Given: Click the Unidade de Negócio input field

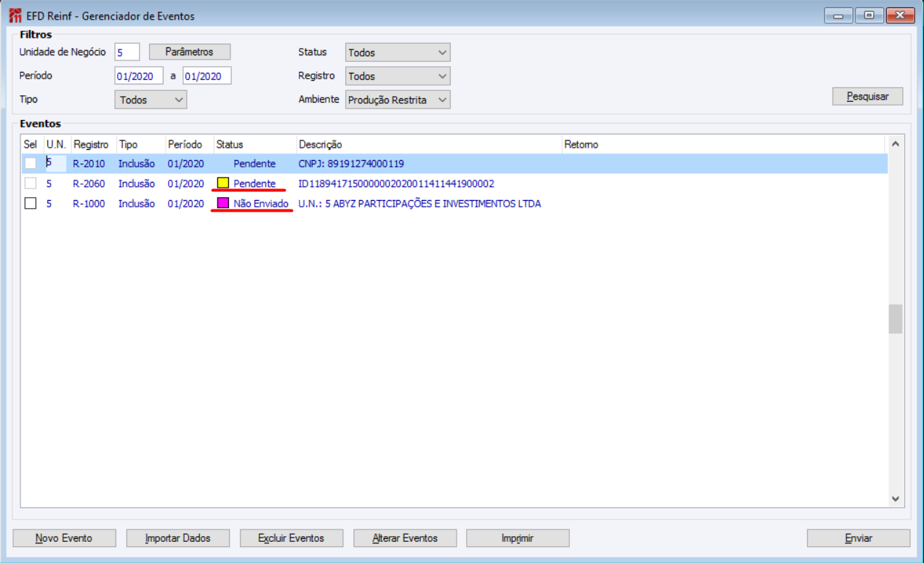Looking at the screenshot, I should coord(127,52).
